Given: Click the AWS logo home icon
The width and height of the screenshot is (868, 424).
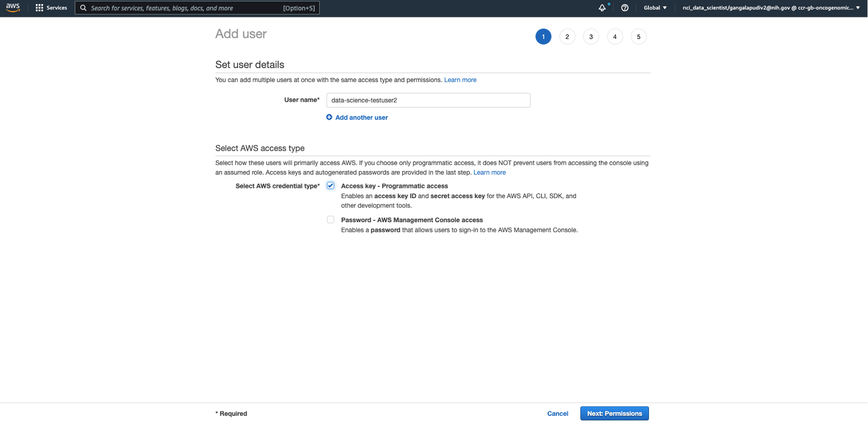Looking at the screenshot, I should (x=13, y=8).
